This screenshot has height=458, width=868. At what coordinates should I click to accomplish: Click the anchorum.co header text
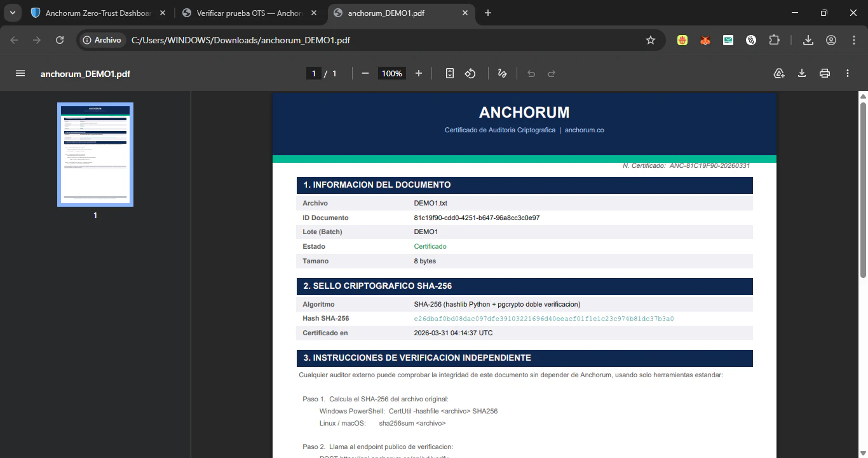584,130
